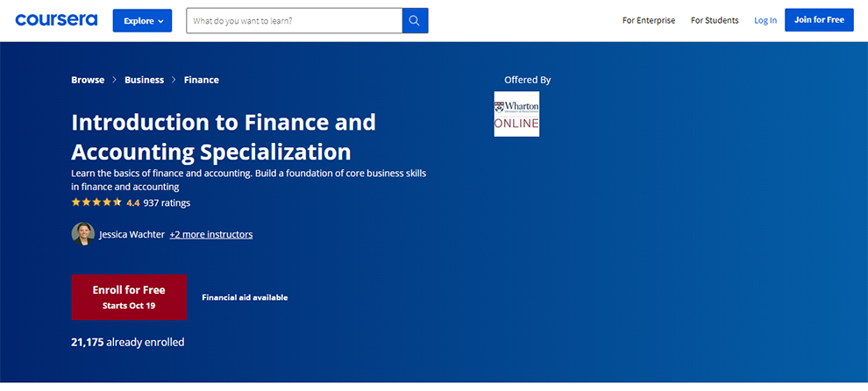Click the 4.4 rating value
Viewport: 868px width, 391px height.
click(133, 203)
